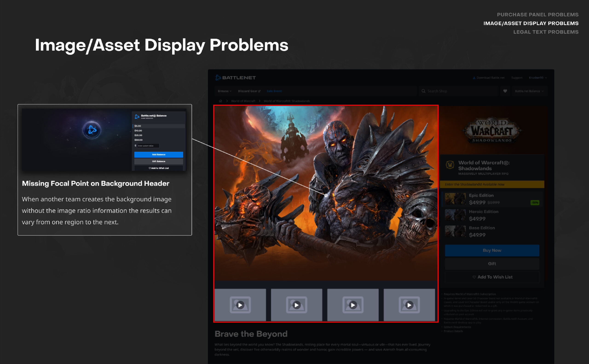Click the heart icon on Add To Wish List

[x=474, y=277]
